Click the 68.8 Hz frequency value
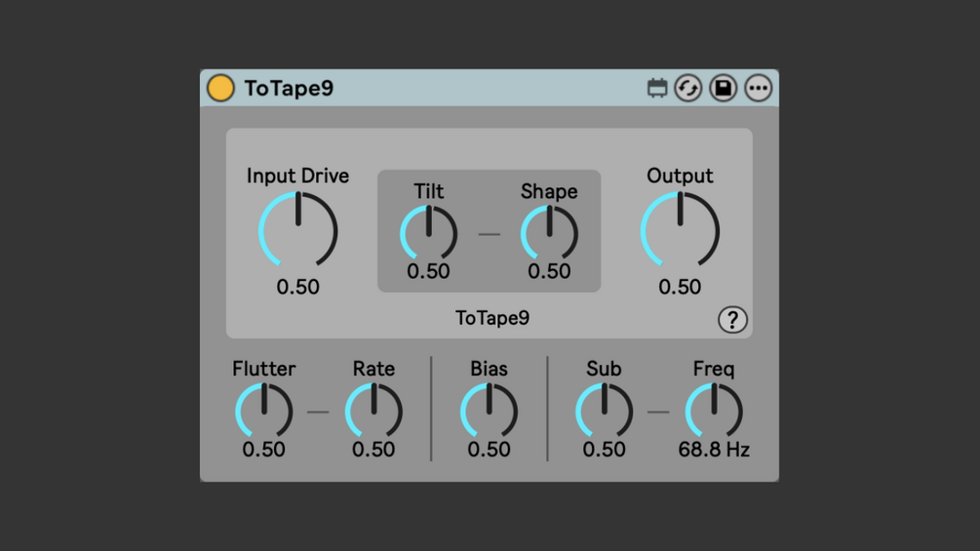This screenshot has width=980, height=551. pos(714,450)
